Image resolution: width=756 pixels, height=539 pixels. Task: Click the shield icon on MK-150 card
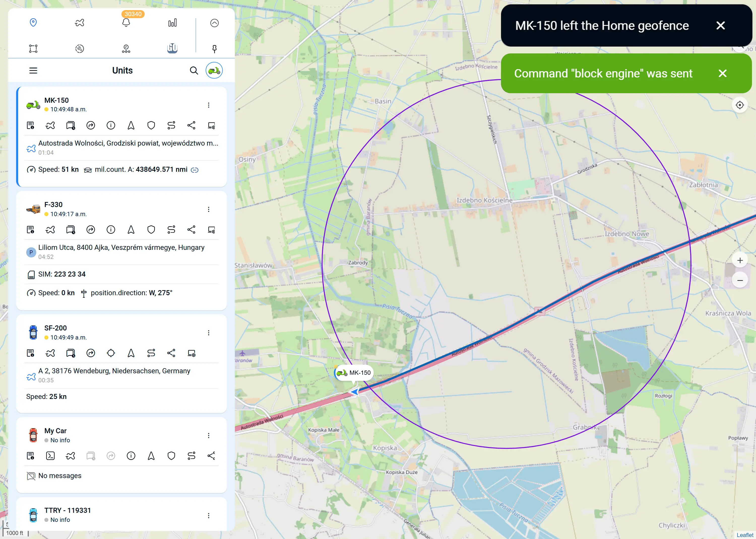(x=151, y=125)
